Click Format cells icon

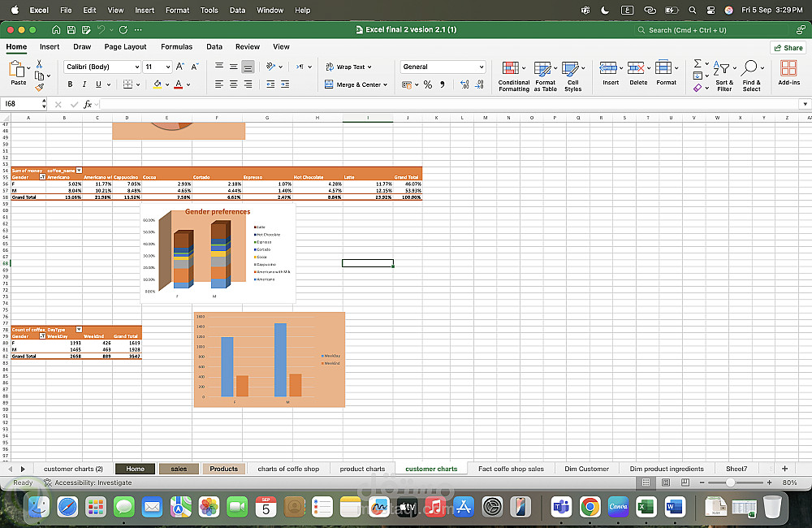coord(663,68)
